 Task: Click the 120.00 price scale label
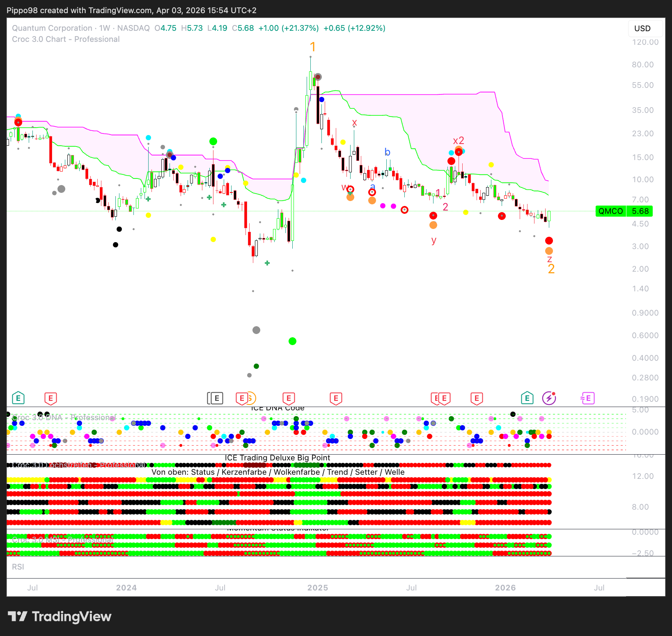pyautogui.click(x=645, y=42)
